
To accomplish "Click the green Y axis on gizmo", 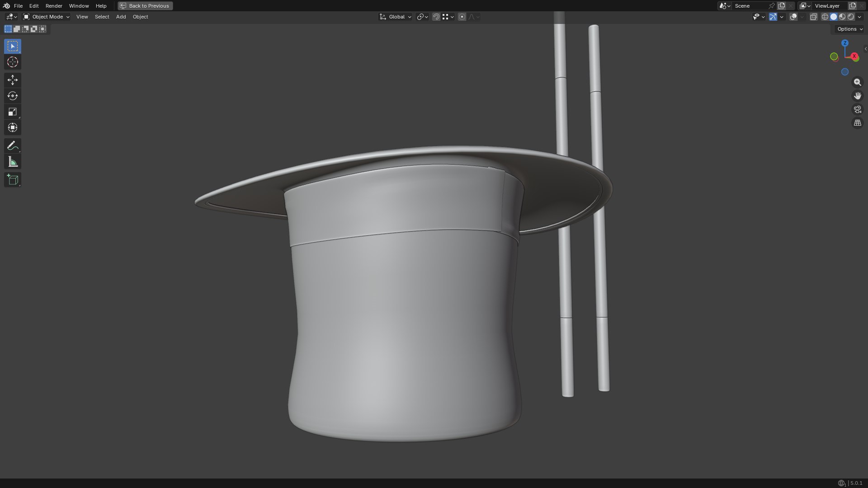I will tap(834, 56).
